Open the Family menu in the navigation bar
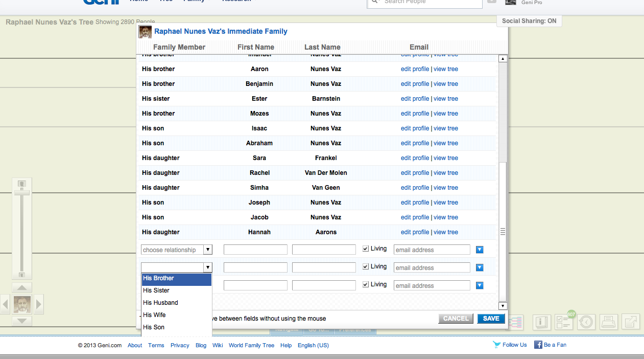Viewport: 644px width, 359px height. click(x=193, y=1)
